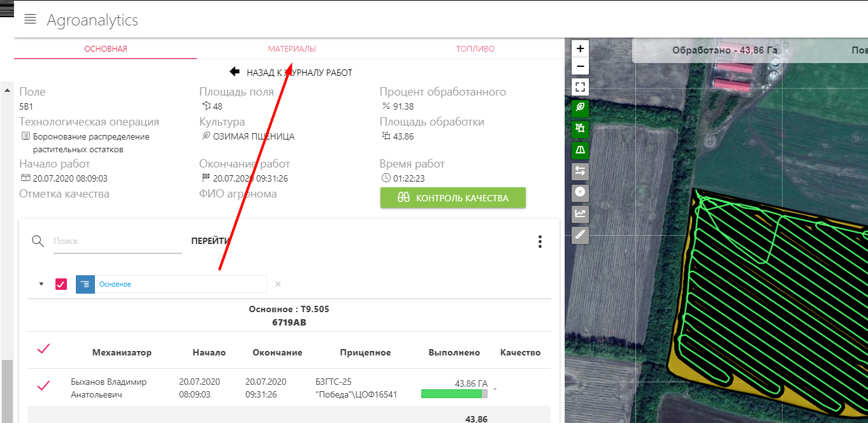Zoom out on the map

(x=580, y=66)
